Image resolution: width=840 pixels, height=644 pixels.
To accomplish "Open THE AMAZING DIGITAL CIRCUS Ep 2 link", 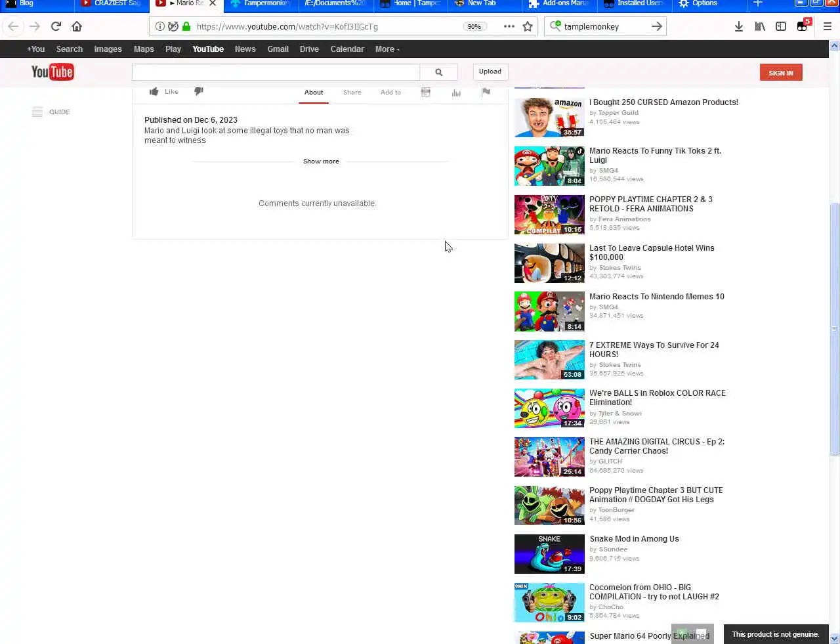I will click(657, 446).
